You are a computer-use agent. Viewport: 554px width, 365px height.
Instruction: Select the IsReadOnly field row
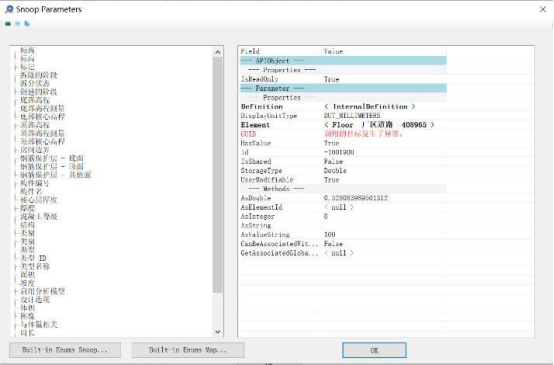click(343, 79)
